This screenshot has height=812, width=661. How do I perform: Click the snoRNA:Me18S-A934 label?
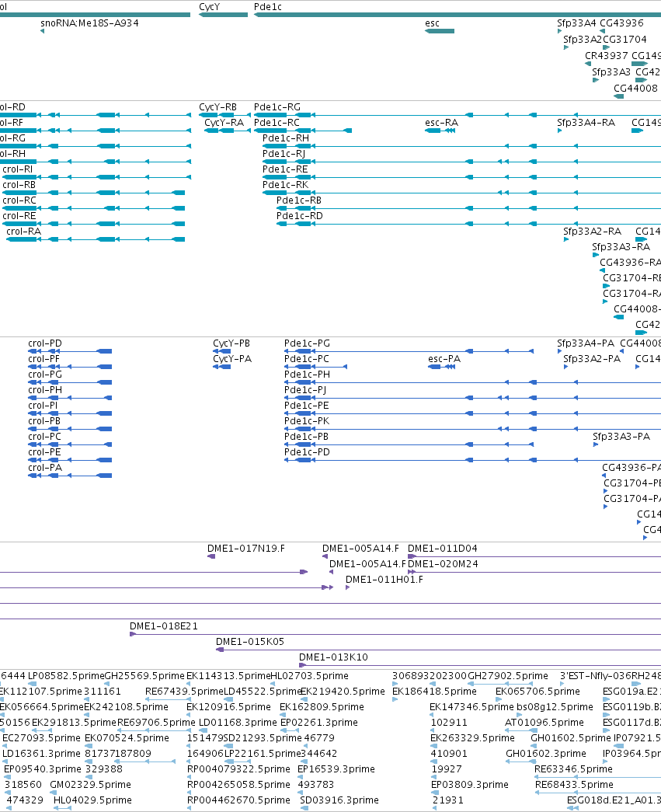89,23
